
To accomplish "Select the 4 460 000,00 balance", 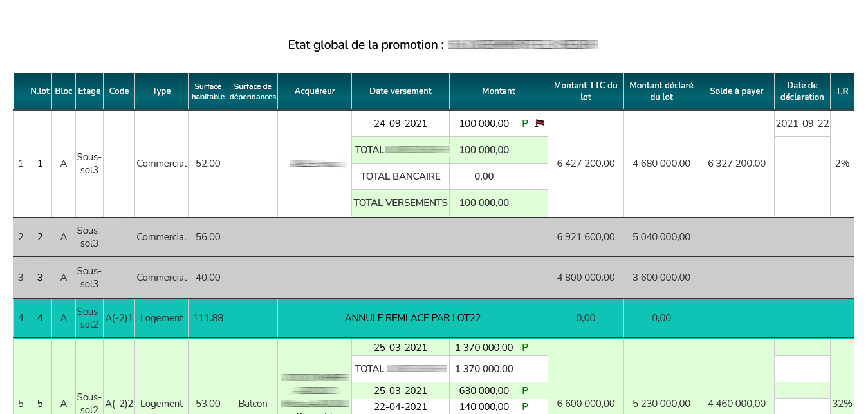I will point(737,404).
